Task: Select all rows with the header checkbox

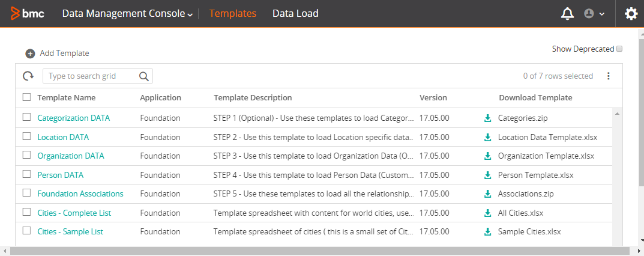Action: pyautogui.click(x=26, y=97)
